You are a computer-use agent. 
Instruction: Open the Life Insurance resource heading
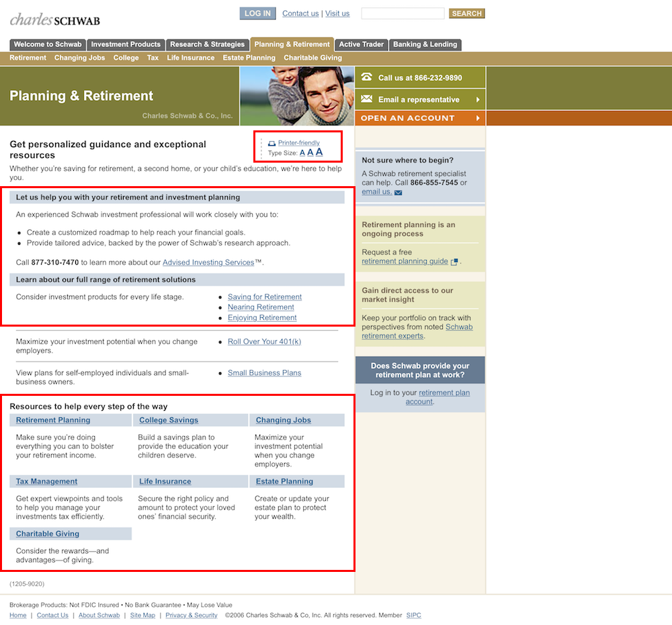coord(165,481)
